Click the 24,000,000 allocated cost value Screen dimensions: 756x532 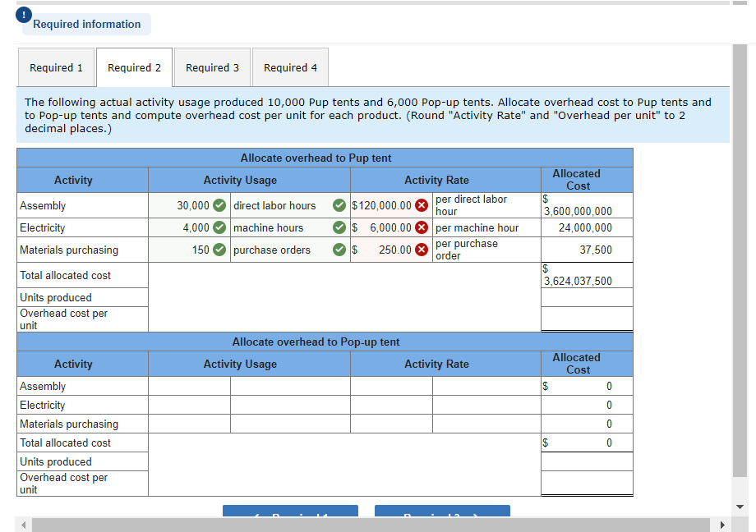click(585, 227)
